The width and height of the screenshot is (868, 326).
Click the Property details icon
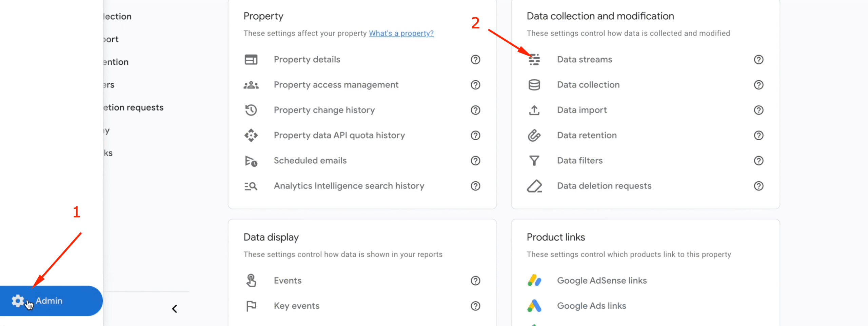coord(251,60)
